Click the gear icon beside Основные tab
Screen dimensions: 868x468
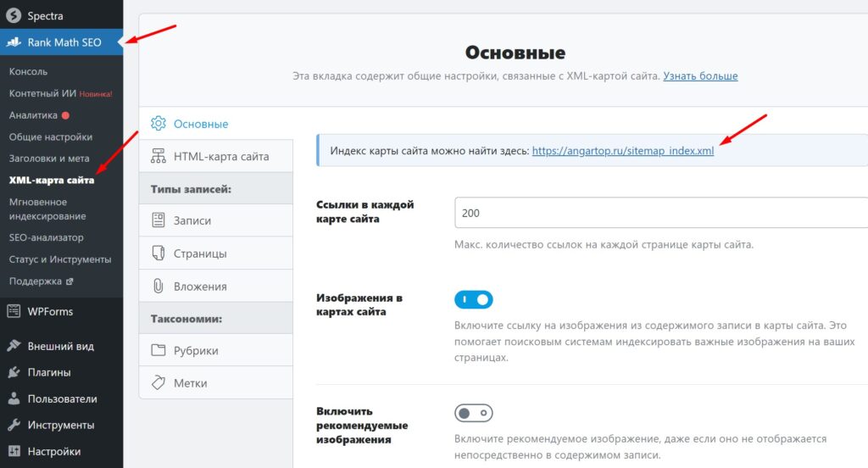[159, 124]
